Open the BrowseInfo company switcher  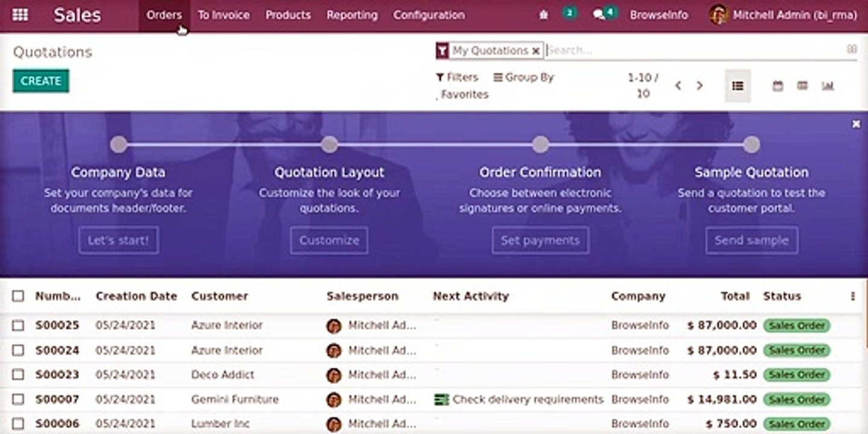coord(659,15)
